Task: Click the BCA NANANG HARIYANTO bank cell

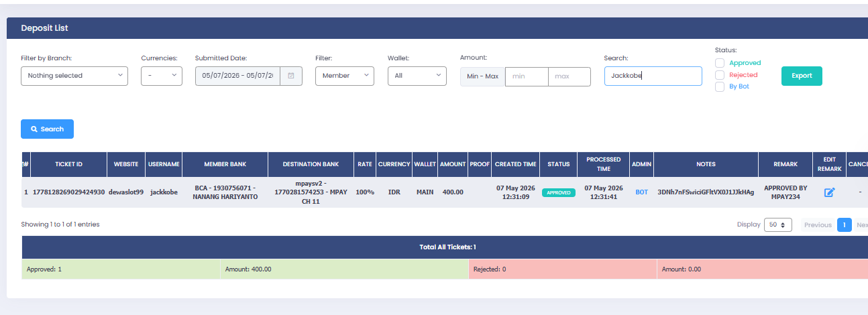Action: point(225,192)
